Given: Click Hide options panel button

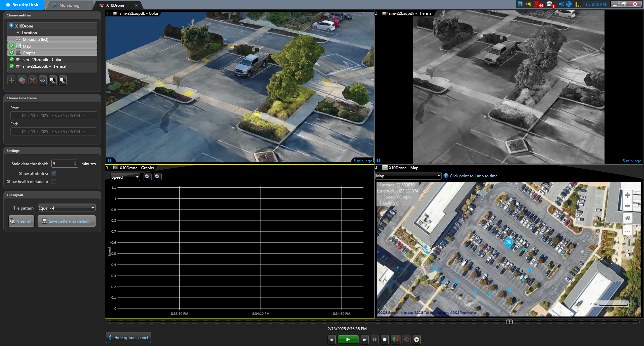Looking at the screenshot, I should (128, 338).
